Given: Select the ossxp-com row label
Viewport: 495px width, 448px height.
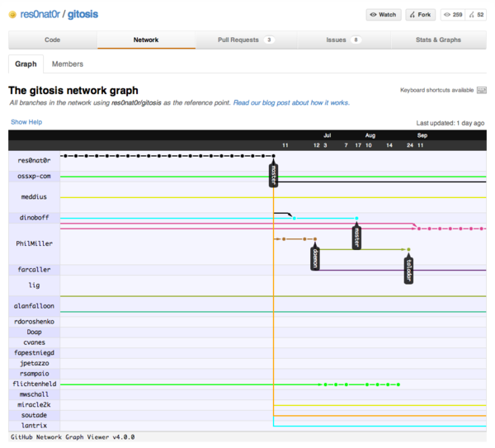Looking at the screenshot, I should [x=34, y=177].
